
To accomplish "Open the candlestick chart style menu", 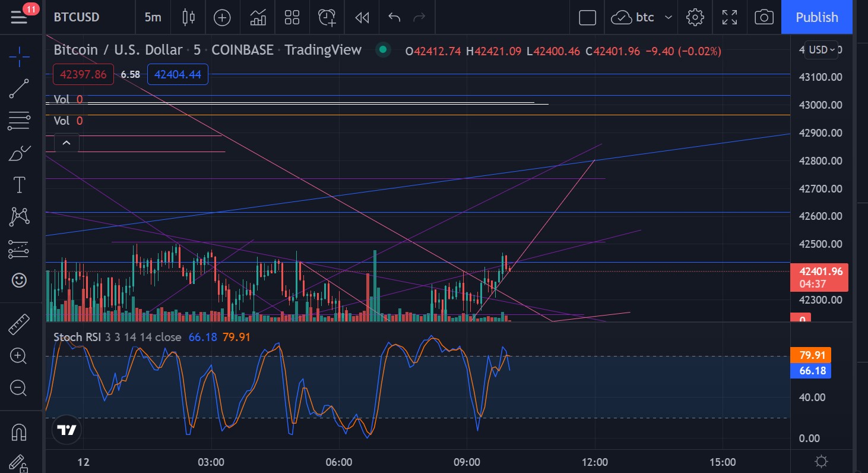I will pos(188,17).
